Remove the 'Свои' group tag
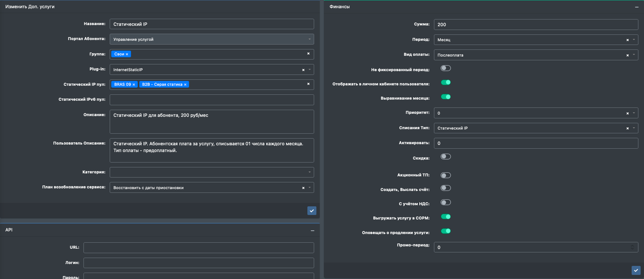Viewport: 644px width, 279px height. pos(127,54)
